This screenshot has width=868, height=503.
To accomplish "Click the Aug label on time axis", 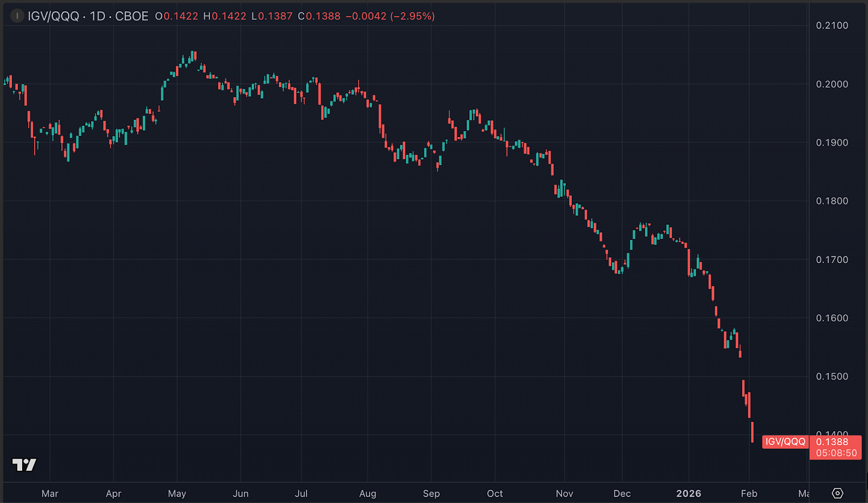I will [x=368, y=493].
